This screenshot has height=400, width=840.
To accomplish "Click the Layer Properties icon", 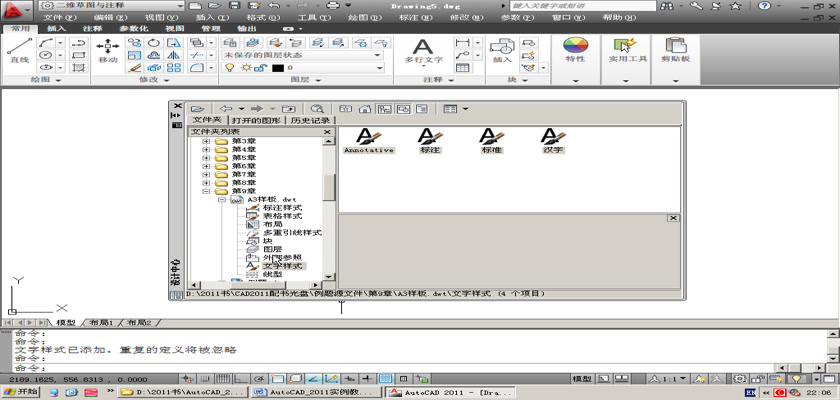I will [231, 43].
